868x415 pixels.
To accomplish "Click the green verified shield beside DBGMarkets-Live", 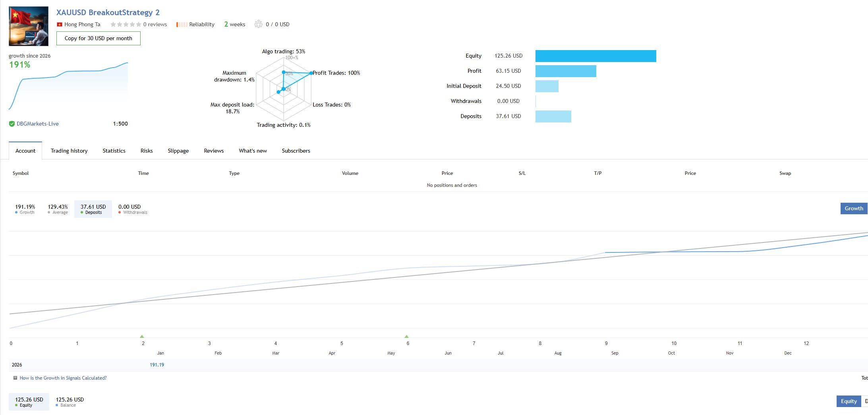I will [12, 124].
